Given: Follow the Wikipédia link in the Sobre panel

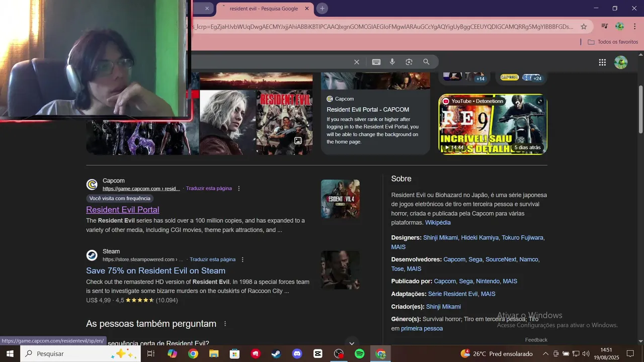Looking at the screenshot, I should click(x=438, y=222).
